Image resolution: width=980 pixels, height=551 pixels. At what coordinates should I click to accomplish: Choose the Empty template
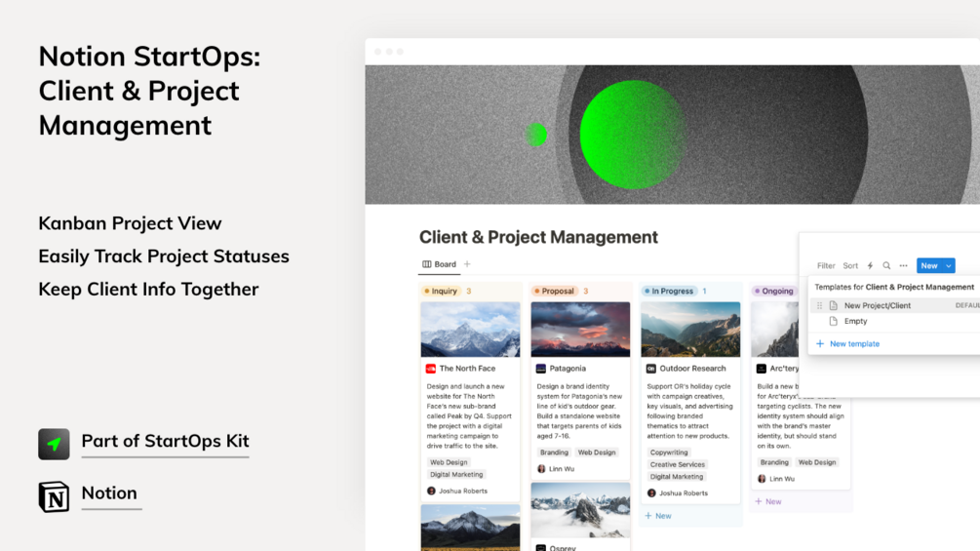click(855, 321)
